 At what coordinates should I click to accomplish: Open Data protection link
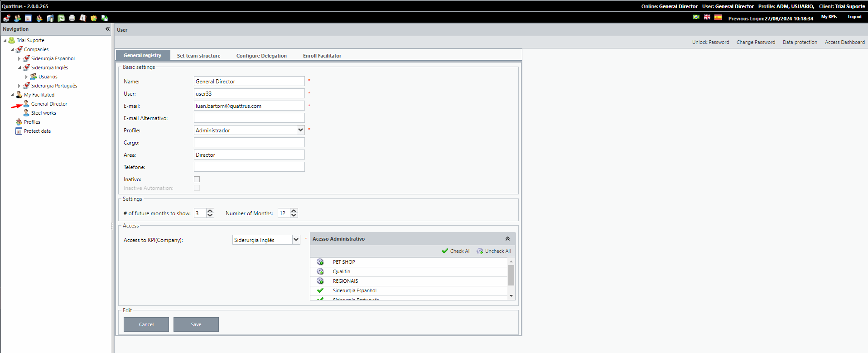(800, 42)
